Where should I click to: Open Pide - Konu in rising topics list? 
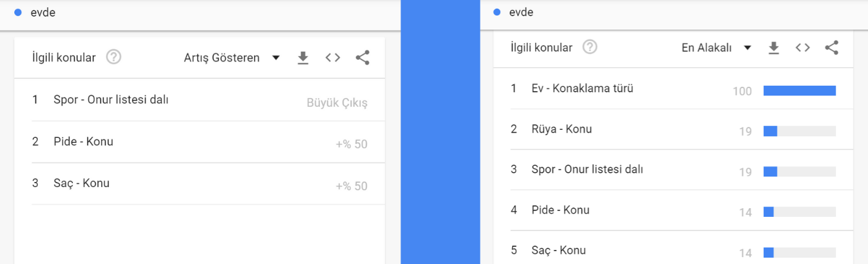[x=200, y=142]
